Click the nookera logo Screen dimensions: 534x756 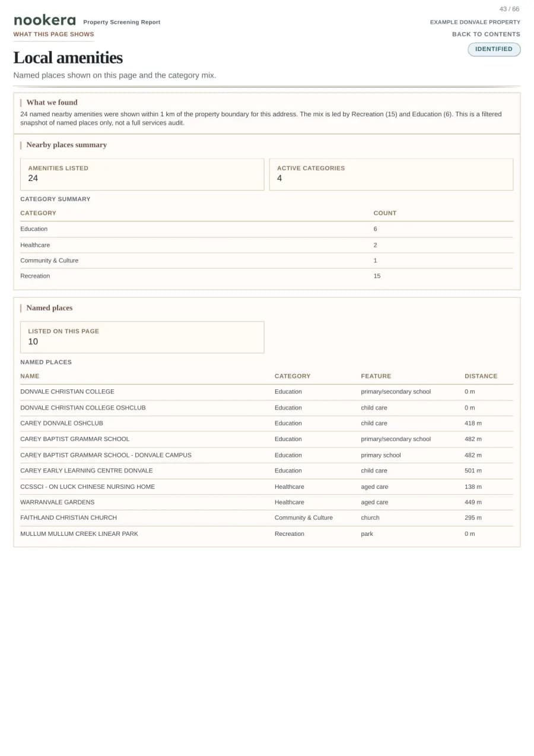(x=44, y=21)
